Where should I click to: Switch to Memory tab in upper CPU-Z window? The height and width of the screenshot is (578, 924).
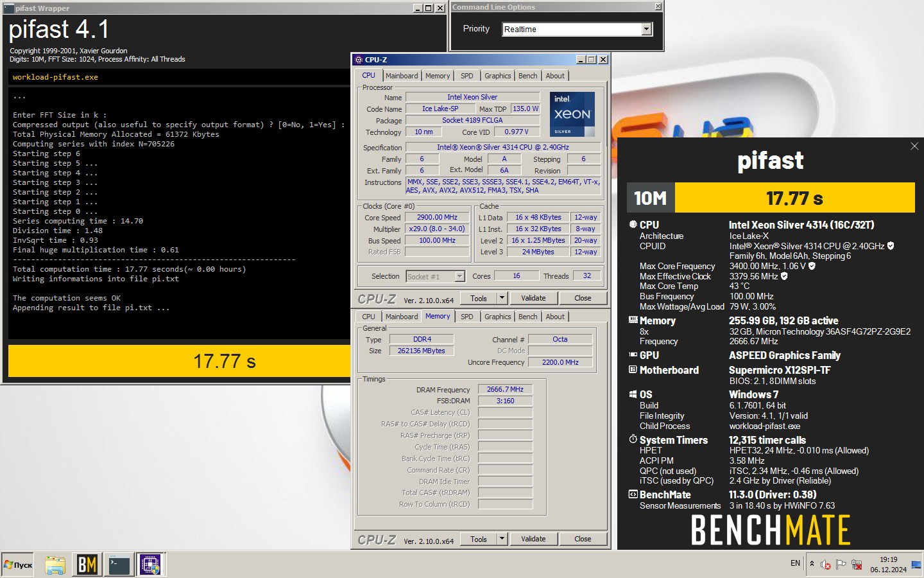pyautogui.click(x=438, y=76)
